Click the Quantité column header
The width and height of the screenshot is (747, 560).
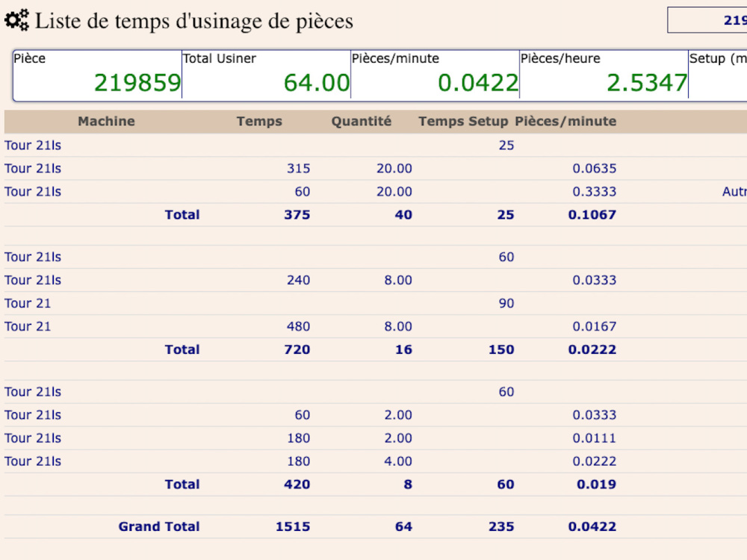pyautogui.click(x=361, y=122)
